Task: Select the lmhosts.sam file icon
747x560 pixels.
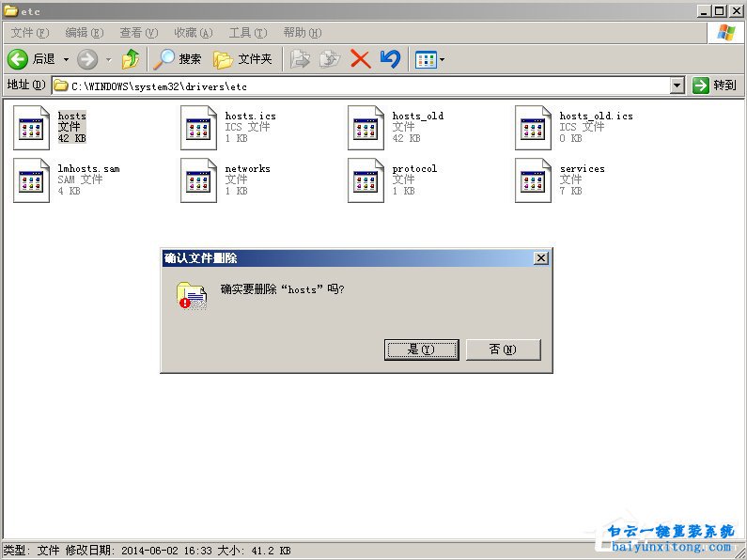Action: 31,179
